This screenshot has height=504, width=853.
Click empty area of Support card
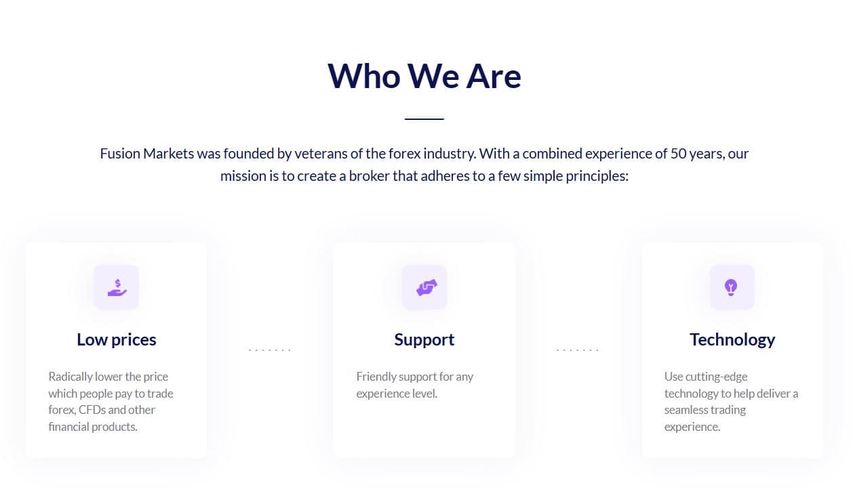coord(424,430)
